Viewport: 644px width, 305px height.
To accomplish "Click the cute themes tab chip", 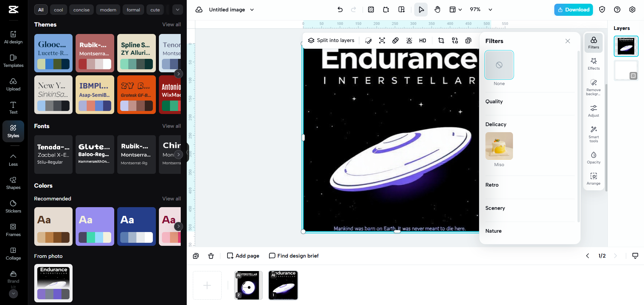I will coord(155,9).
